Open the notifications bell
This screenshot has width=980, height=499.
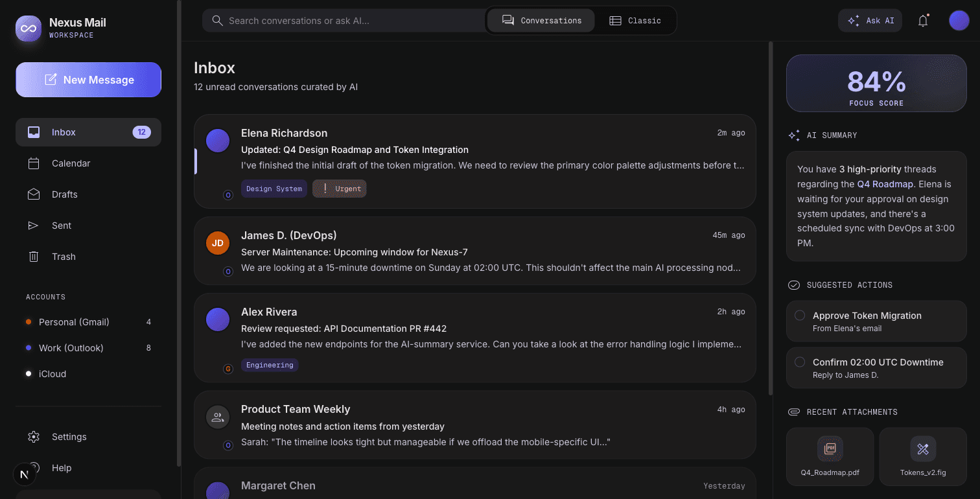[923, 21]
